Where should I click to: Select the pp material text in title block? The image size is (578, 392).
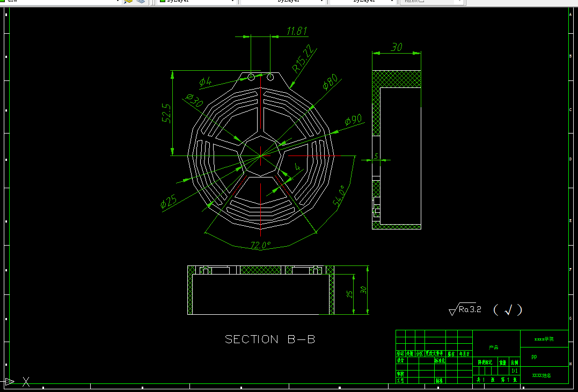click(x=534, y=357)
